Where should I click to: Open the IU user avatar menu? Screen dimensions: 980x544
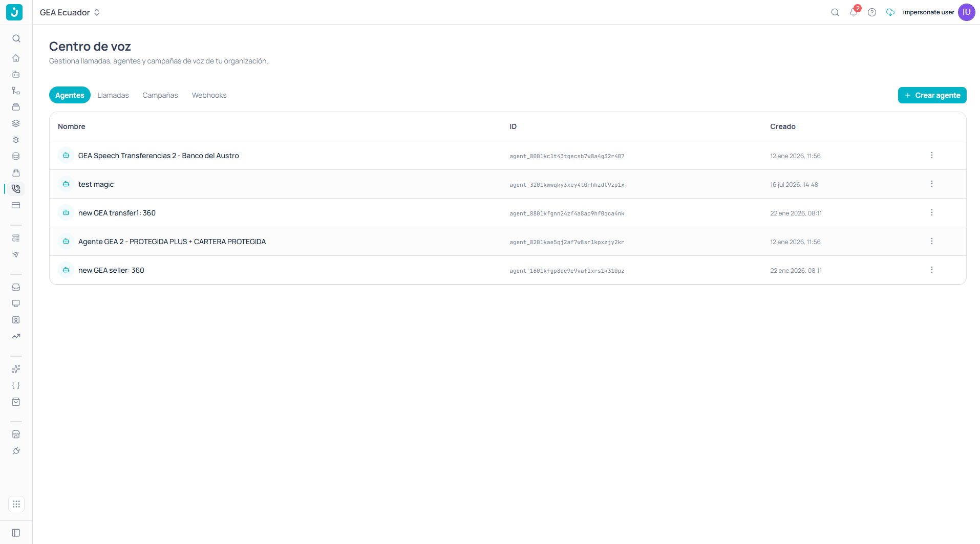tap(967, 12)
